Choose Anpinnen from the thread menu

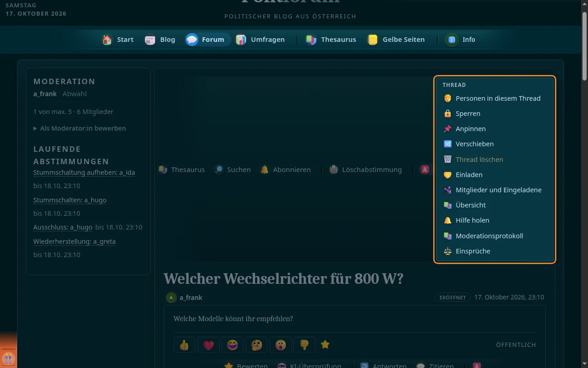[x=495, y=129]
